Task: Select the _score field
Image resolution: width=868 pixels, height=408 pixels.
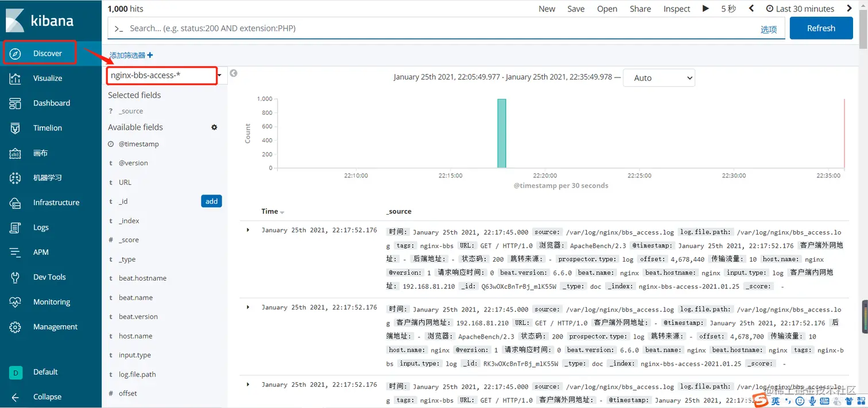Action: pos(129,240)
